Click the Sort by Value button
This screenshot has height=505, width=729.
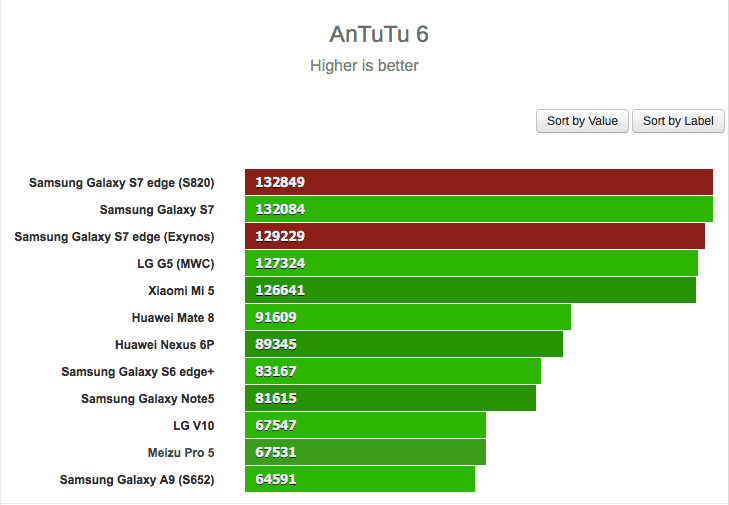point(582,121)
